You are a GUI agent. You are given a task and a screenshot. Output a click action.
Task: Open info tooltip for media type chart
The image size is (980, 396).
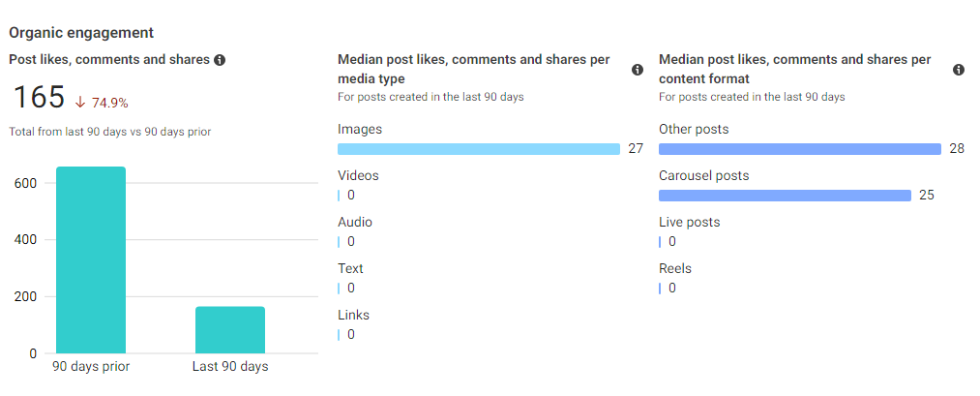(x=638, y=70)
